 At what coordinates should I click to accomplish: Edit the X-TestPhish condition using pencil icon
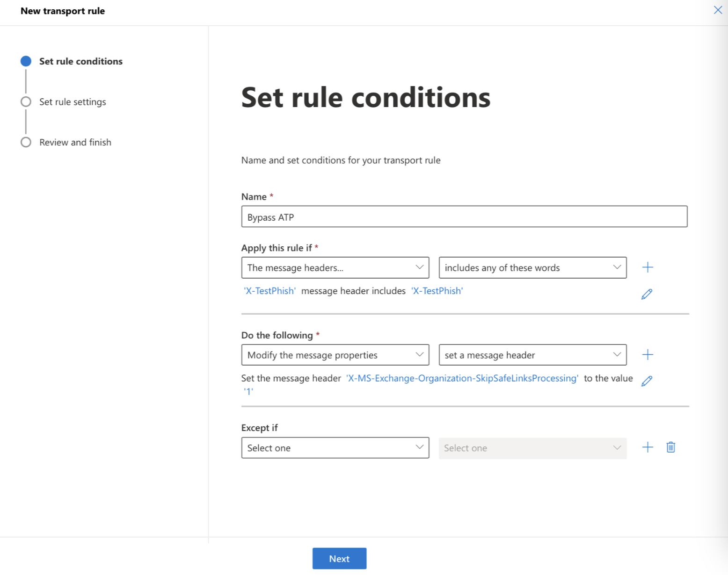647,294
